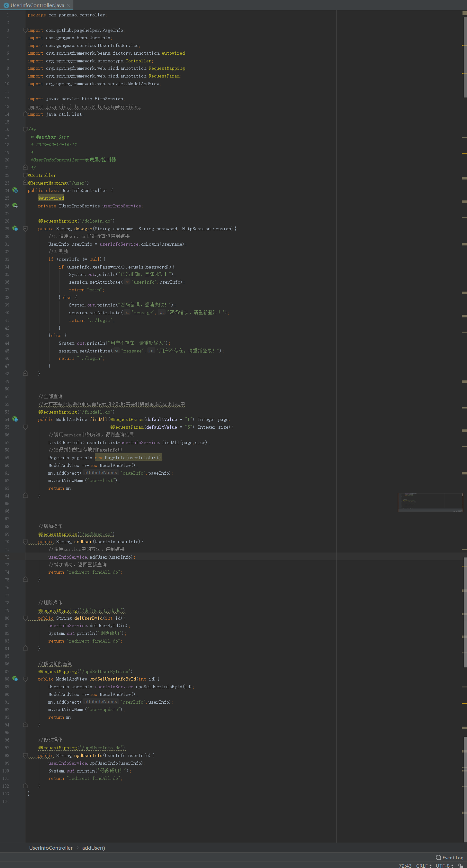The image size is (467, 868).
Task: Click the highlighted @Autowired annotation
Action: click(51, 198)
